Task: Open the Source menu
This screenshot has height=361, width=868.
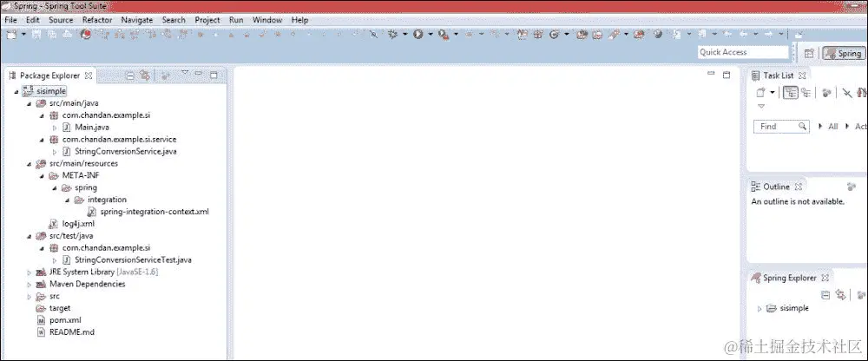Action: [61, 20]
